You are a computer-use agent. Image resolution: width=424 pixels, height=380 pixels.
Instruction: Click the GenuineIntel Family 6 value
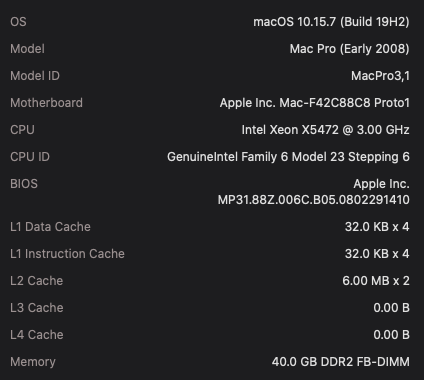tap(288, 157)
